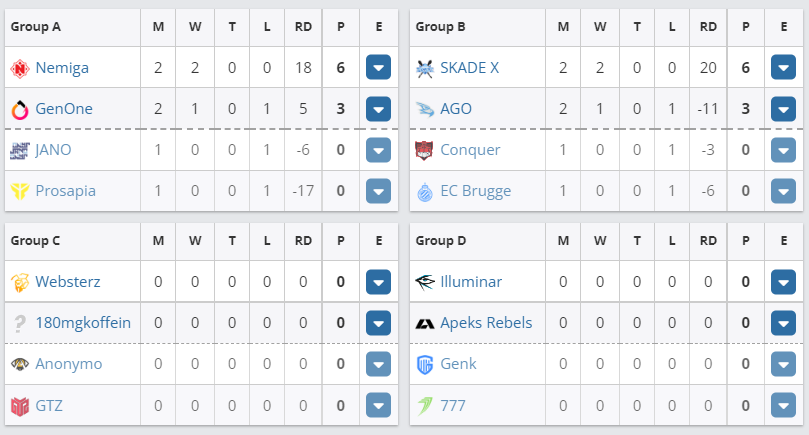Click the GenOne team logo icon
This screenshot has width=809, height=435.
pyautogui.click(x=20, y=109)
